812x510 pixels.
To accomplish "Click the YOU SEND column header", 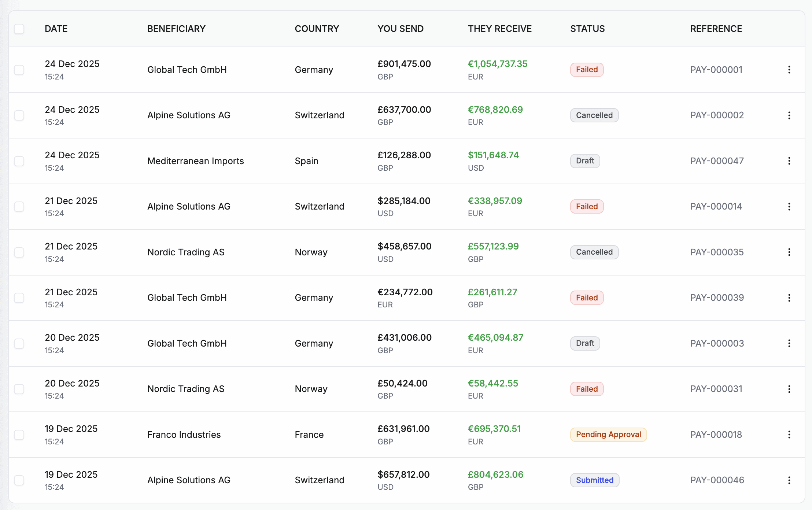I will point(400,29).
